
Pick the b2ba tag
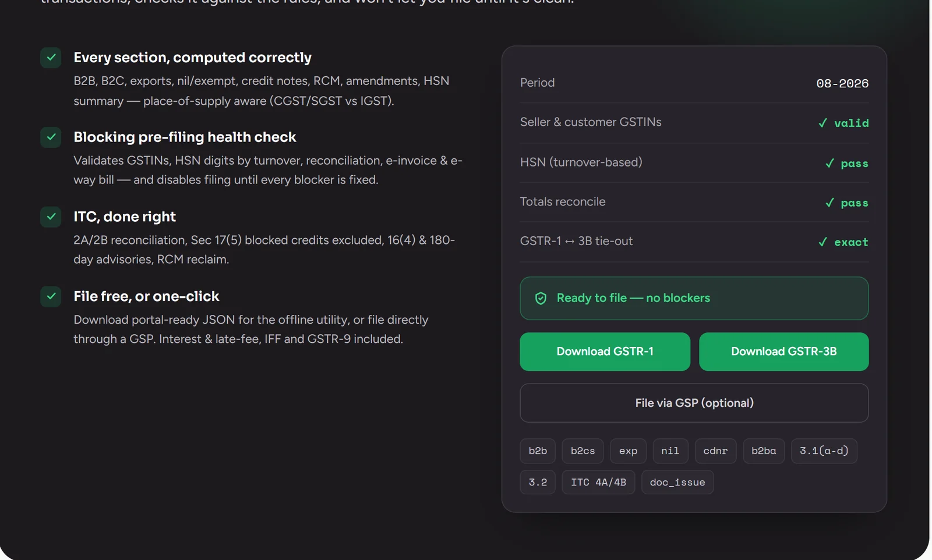(x=764, y=451)
